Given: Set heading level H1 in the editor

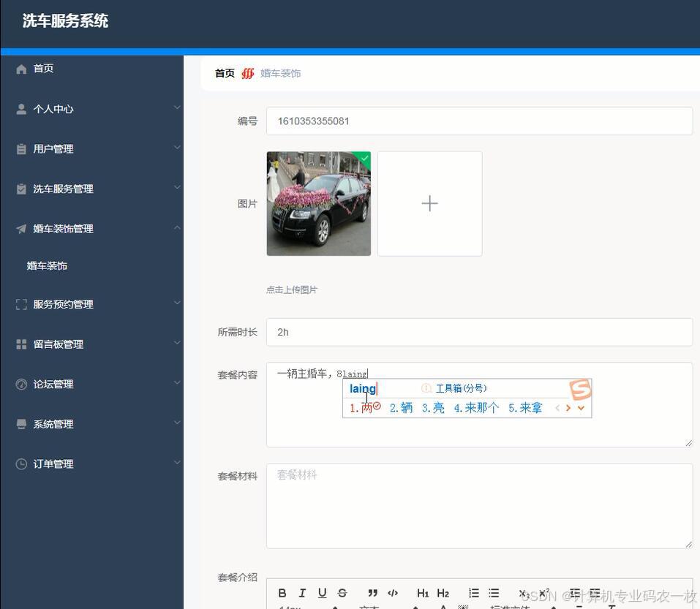Looking at the screenshot, I should pyautogui.click(x=423, y=593).
